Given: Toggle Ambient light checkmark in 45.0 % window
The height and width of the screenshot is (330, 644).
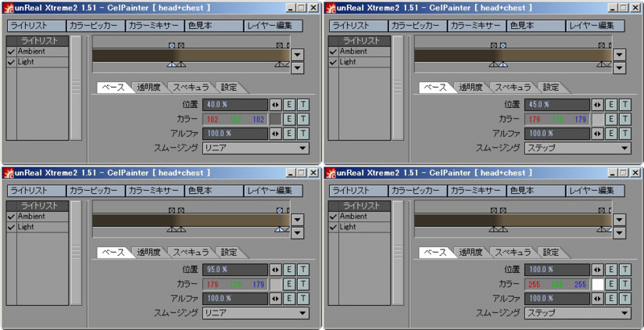Looking at the screenshot, I should point(333,52).
